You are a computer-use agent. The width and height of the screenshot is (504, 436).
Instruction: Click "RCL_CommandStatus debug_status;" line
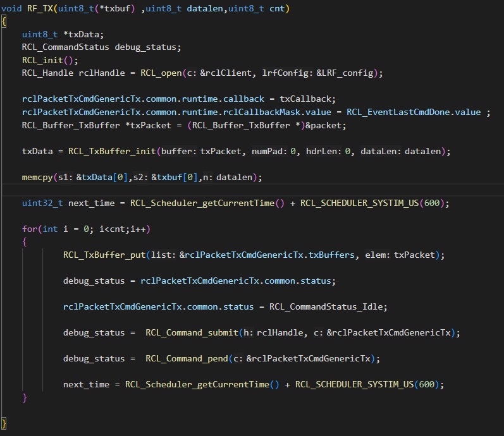coord(102,47)
